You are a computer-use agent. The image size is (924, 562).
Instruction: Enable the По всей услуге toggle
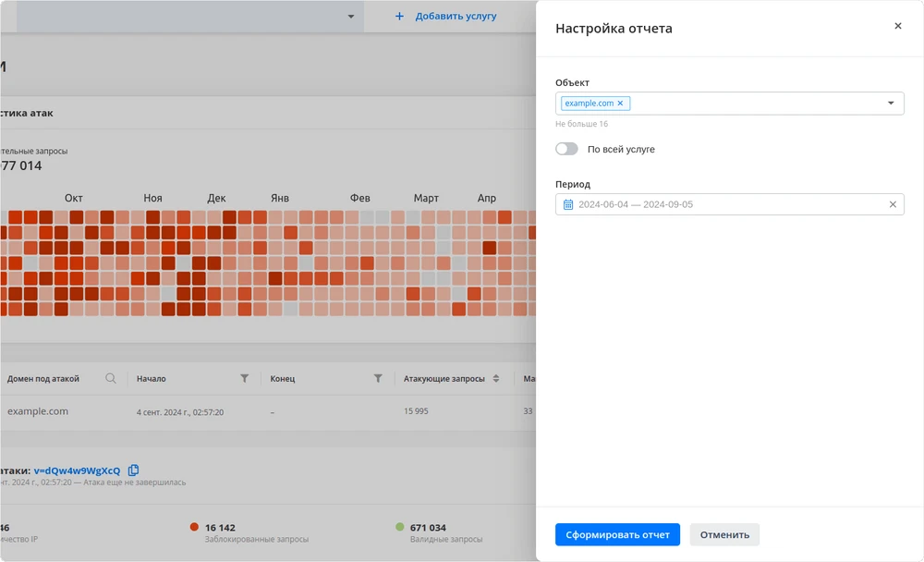tap(566, 149)
